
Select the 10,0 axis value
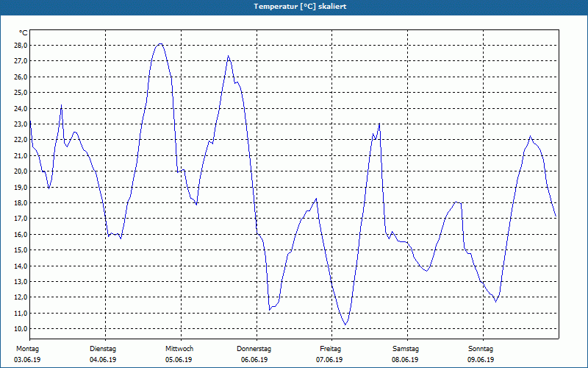pos(21,329)
